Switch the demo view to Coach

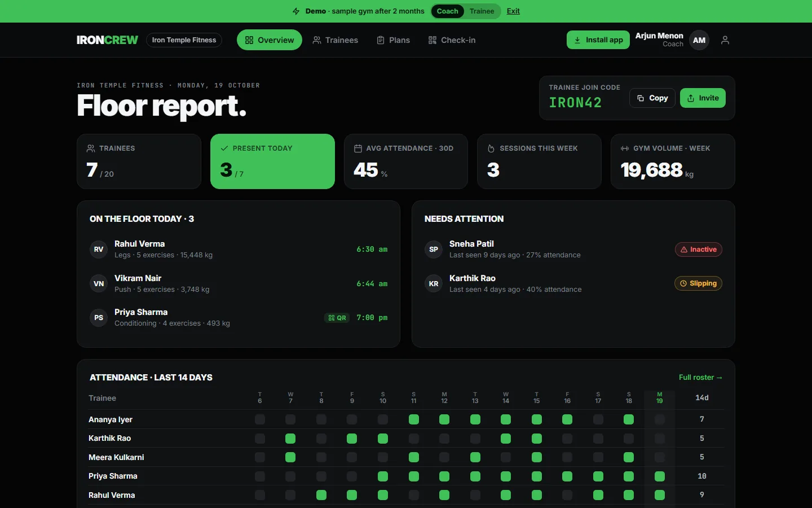pos(447,11)
